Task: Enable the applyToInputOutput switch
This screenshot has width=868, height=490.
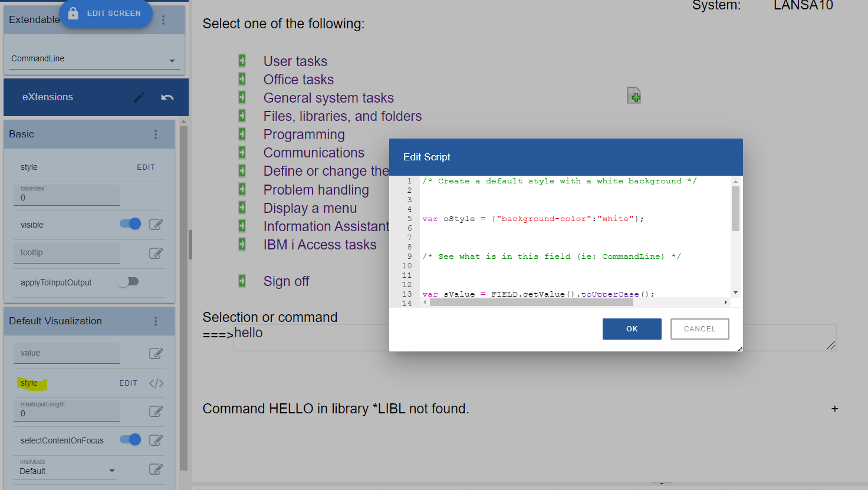Action: click(x=128, y=282)
